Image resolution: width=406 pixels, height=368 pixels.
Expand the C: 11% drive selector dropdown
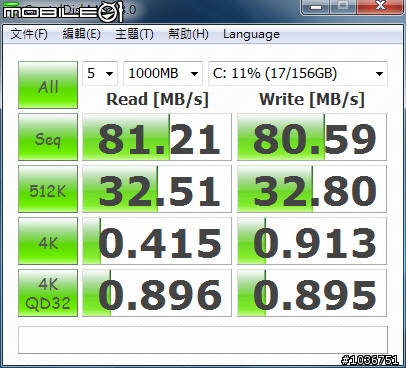click(298, 73)
